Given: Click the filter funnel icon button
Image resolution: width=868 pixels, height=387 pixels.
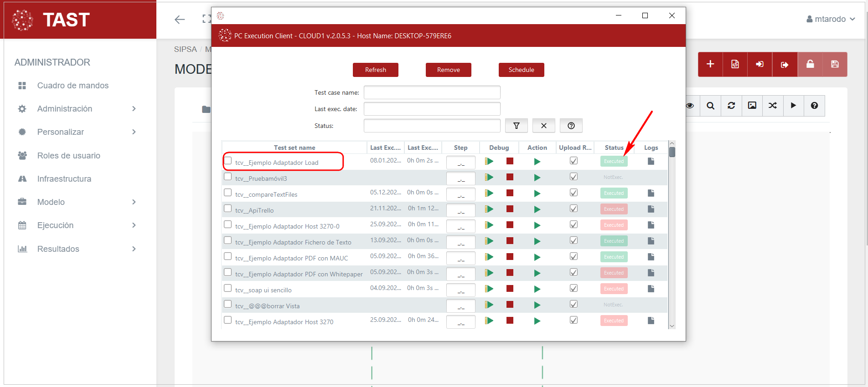Looking at the screenshot, I should (516, 126).
